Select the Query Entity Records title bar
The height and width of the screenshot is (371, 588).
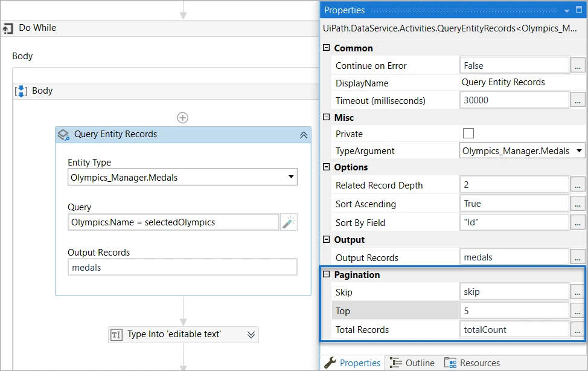(184, 135)
